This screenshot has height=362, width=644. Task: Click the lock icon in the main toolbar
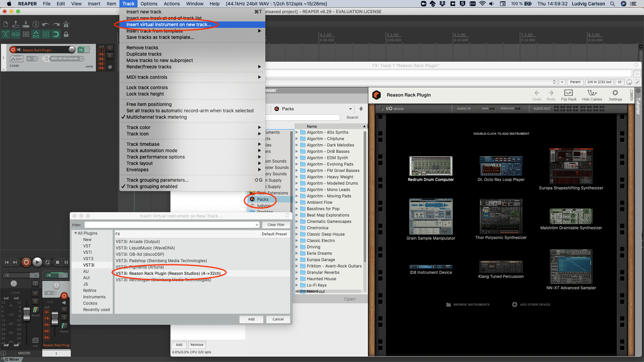(x=66, y=34)
